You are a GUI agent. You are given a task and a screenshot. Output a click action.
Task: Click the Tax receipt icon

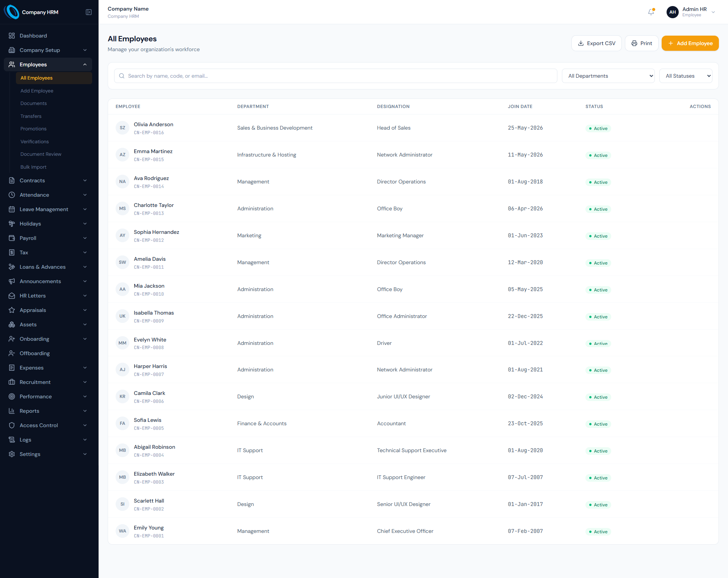(x=12, y=252)
